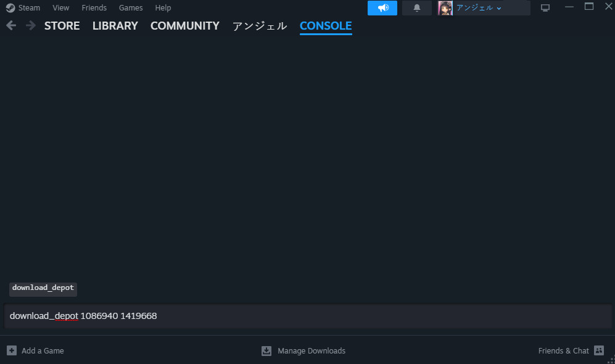Open the Friends menu
Viewport: 615px width, 364px height.
pos(94,8)
